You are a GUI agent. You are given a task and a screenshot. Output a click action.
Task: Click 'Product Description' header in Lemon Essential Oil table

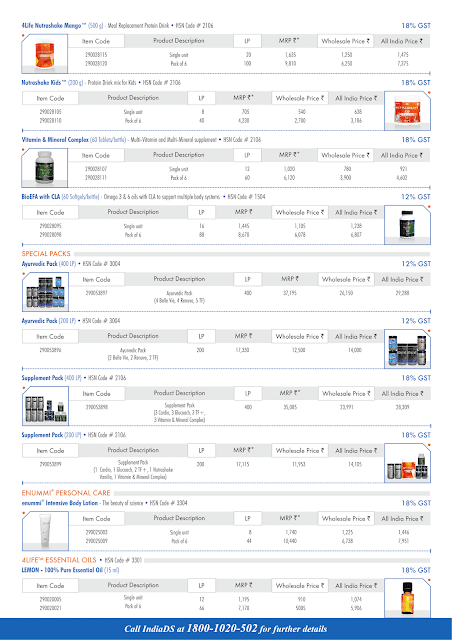point(133,585)
